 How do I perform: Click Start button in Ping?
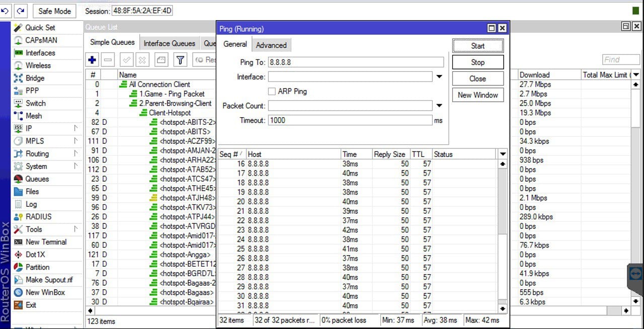[x=478, y=46]
